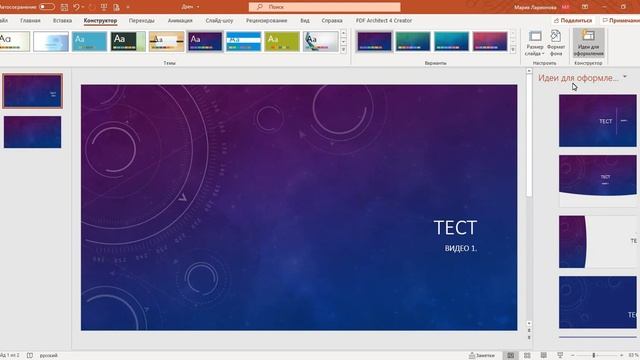Switch to Normal view icon
640x360 pixels.
click(x=511, y=356)
